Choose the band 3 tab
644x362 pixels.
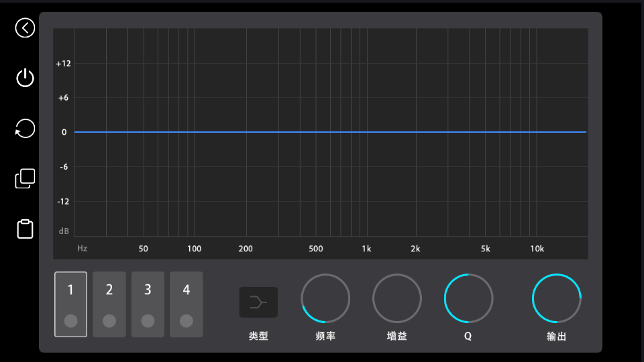click(148, 291)
